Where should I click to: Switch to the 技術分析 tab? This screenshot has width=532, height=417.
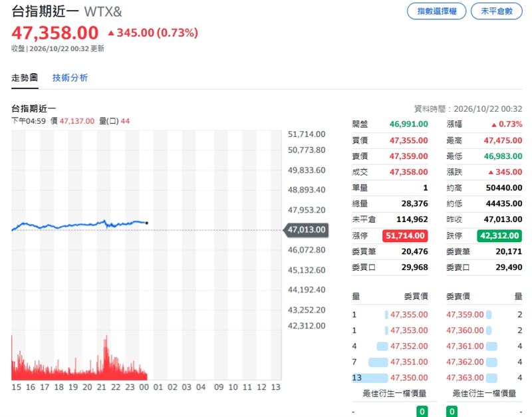click(70, 78)
